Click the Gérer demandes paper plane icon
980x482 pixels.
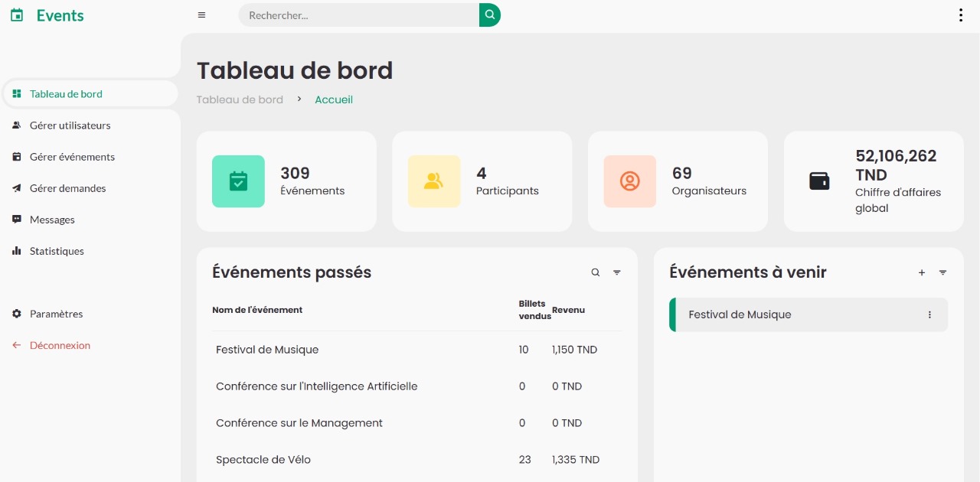tap(17, 188)
